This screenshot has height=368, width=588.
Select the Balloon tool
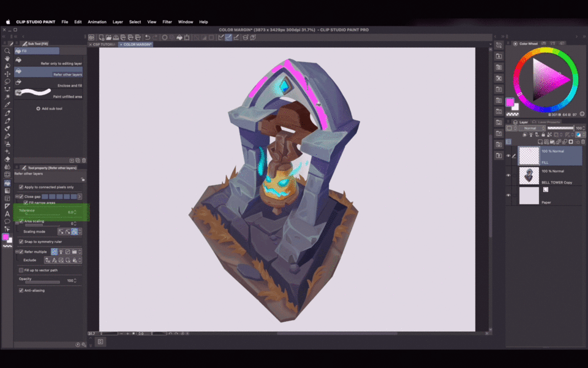coord(7,221)
